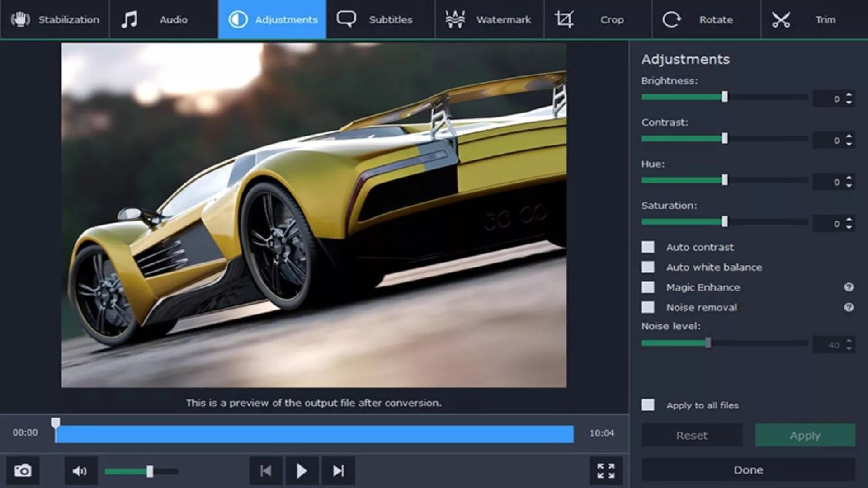Mute audio with the speaker icon
The height and width of the screenshot is (488, 868).
point(80,471)
